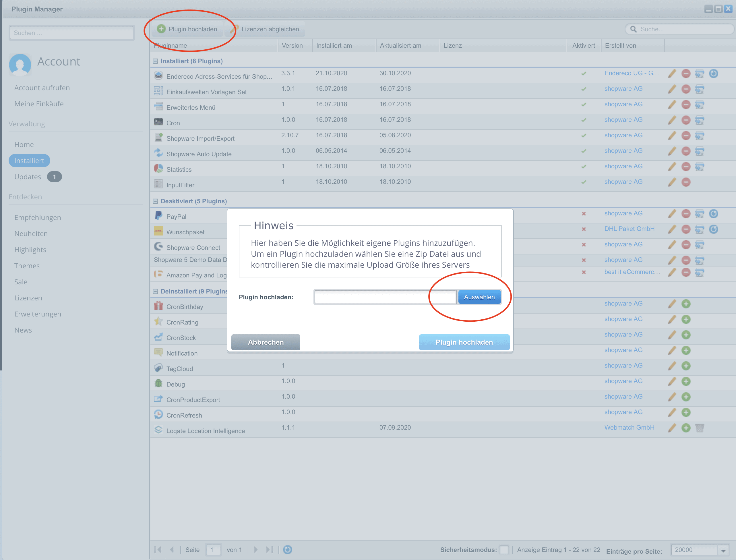The width and height of the screenshot is (736, 560).
Task: Sort by the Erstellt von column header
Action: [x=632, y=46]
